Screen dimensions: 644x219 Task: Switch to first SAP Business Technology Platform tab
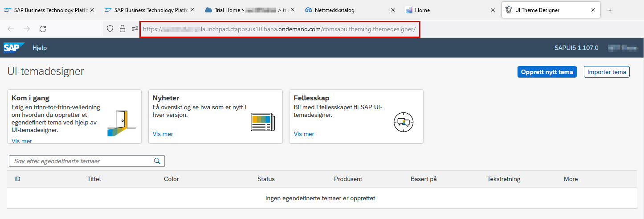click(x=48, y=10)
